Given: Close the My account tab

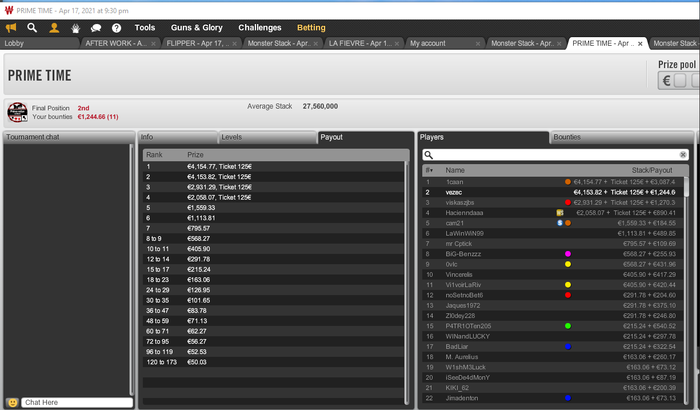Looking at the screenshot, I should click(478, 43).
